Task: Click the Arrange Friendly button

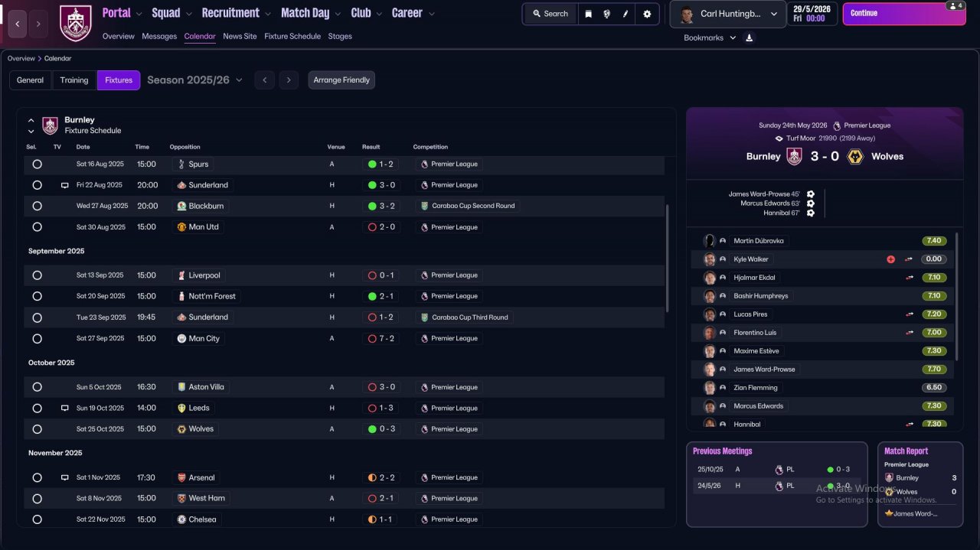Action: tap(341, 80)
